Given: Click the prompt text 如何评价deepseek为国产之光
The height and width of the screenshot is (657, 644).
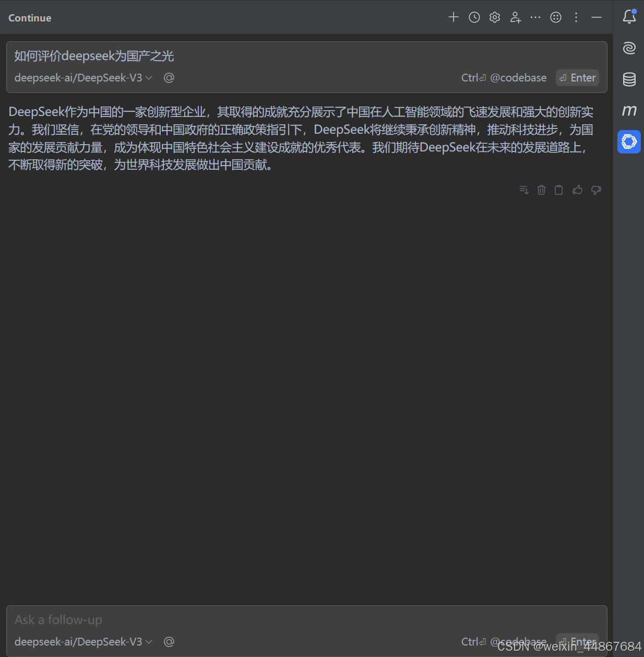Looking at the screenshot, I should (94, 56).
